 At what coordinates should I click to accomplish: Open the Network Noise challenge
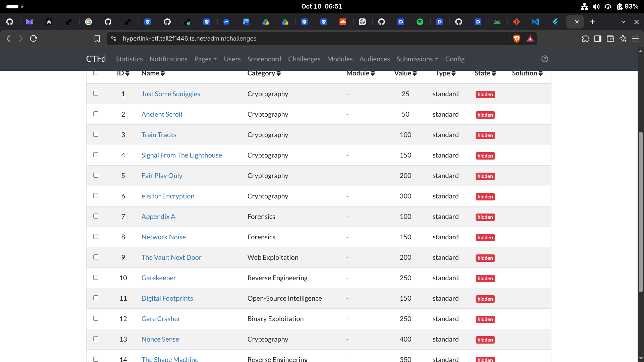point(163,237)
